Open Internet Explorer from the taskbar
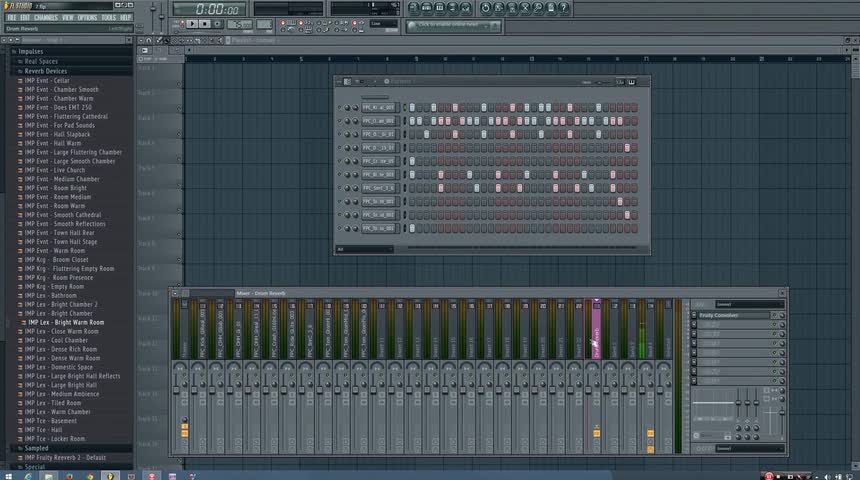Screen dimensions: 860x480 [x=28, y=476]
